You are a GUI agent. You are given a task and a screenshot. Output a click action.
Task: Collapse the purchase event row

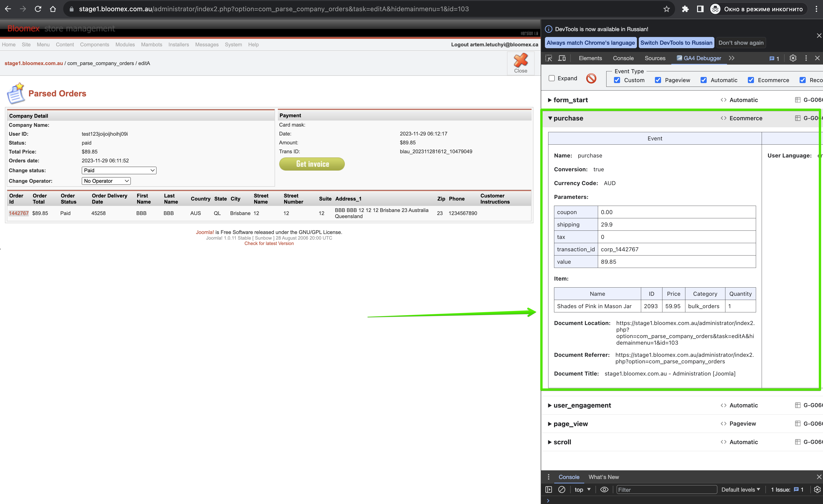[x=568, y=118]
